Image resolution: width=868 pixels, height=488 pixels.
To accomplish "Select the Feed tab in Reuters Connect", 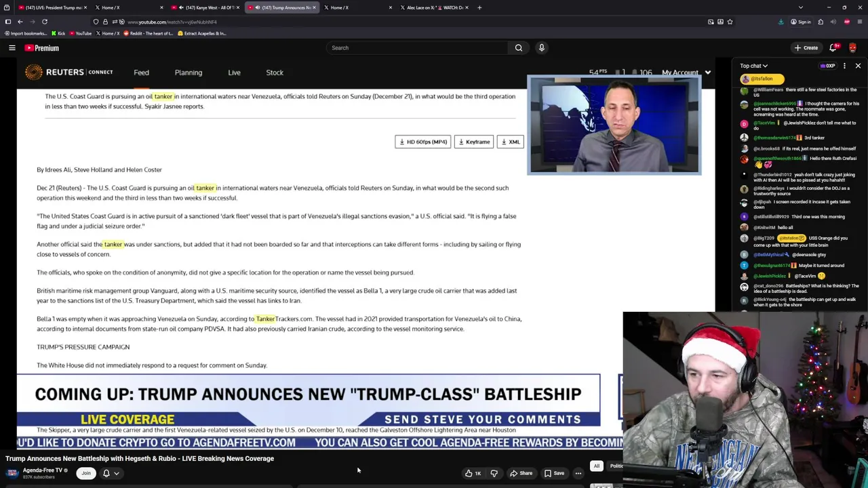I will pyautogui.click(x=141, y=73).
